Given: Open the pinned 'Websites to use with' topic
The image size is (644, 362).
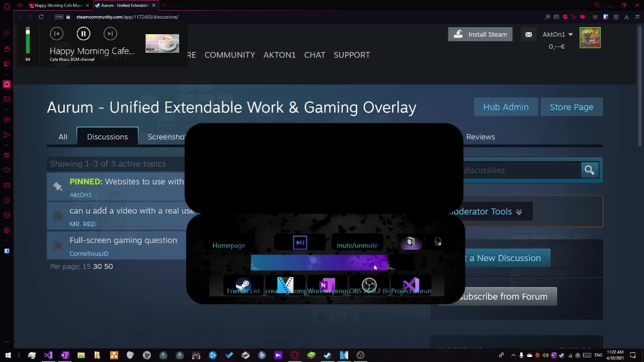Looking at the screenshot, I should (x=144, y=182).
